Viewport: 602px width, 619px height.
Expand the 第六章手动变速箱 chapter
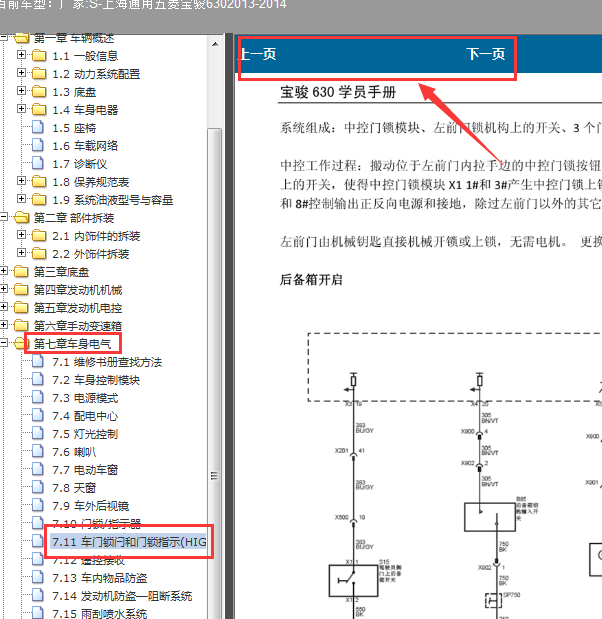tap(4, 325)
